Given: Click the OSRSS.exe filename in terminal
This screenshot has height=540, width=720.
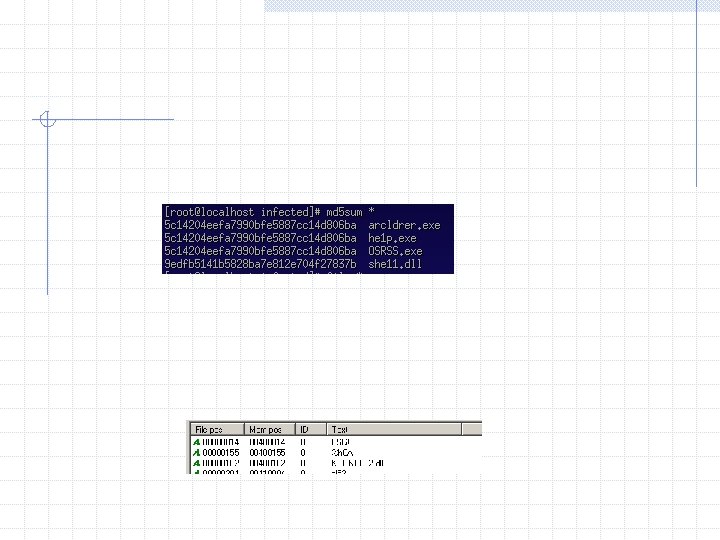Looking at the screenshot, I should 395,251.
